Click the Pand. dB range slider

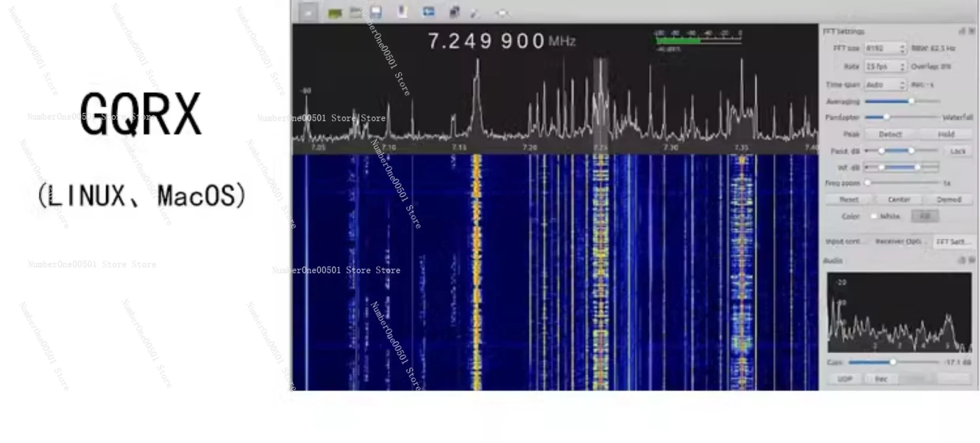pyautogui.click(x=902, y=151)
